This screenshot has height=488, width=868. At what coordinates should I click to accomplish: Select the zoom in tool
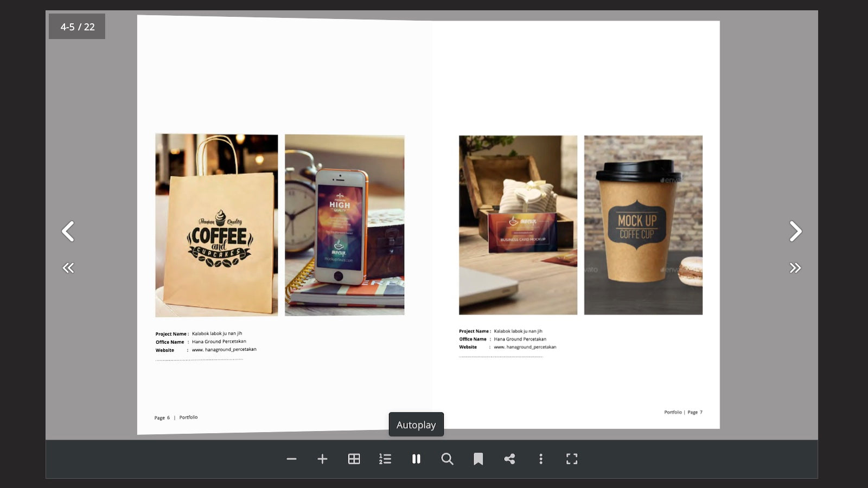point(323,459)
